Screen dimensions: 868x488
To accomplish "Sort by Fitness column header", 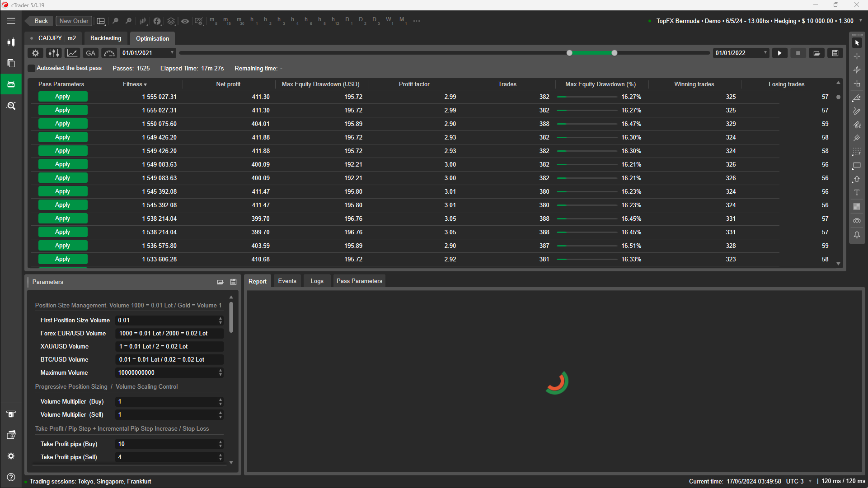I will (135, 84).
